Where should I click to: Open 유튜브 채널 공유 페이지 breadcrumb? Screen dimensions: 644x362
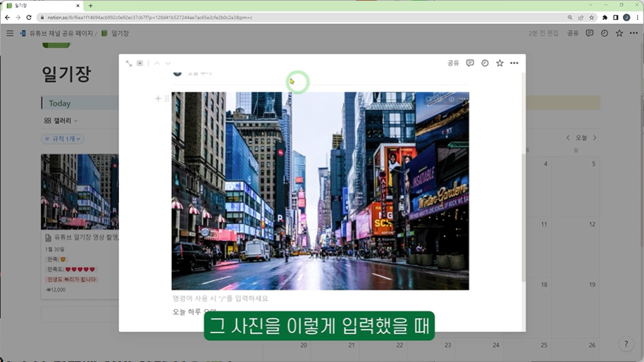(56, 33)
